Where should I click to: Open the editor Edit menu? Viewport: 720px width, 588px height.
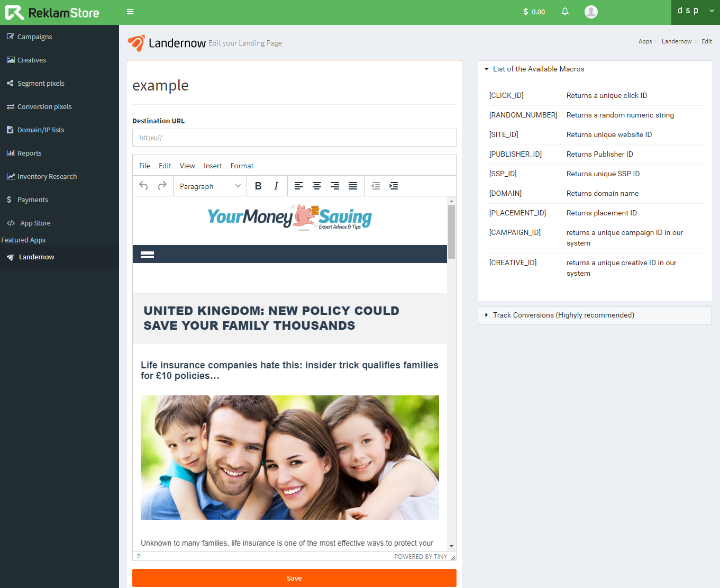(165, 166)
